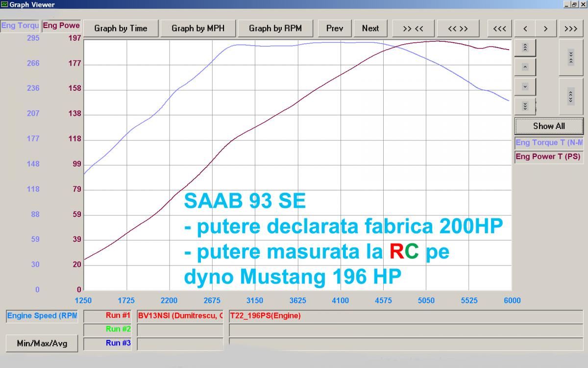This screenshot has height=368, width=588.
Task: Click the single up-chevron scroll button
Action: (x=525, y=67)
